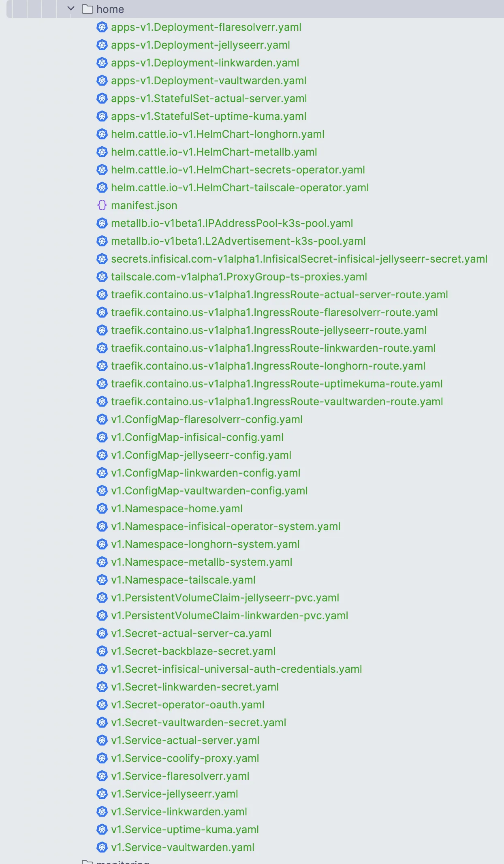
Task: Click the chevron beside the home directory
Action: pos(71,9)
